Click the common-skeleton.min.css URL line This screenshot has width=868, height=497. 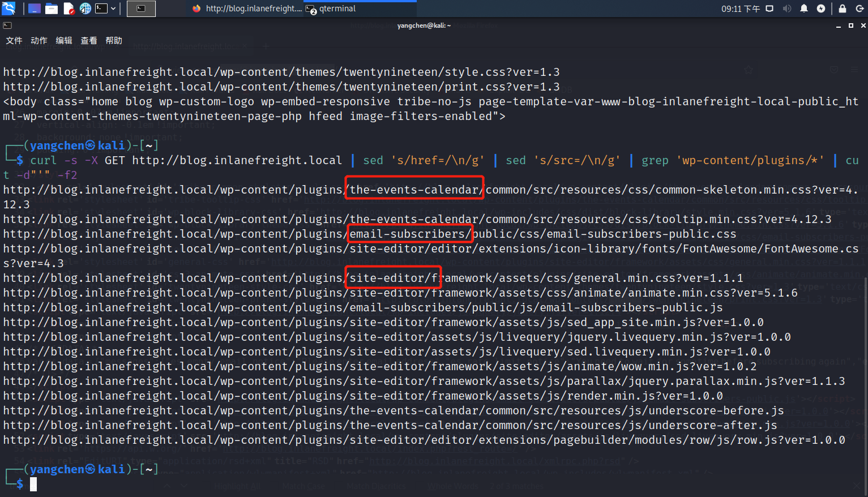point(430,197)
